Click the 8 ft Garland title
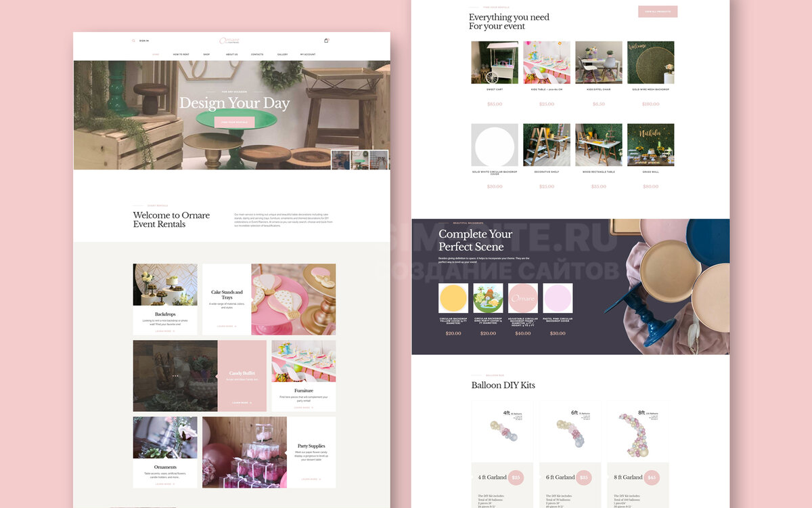The width and height of the screenshot is (812, 508). [627, 478]
